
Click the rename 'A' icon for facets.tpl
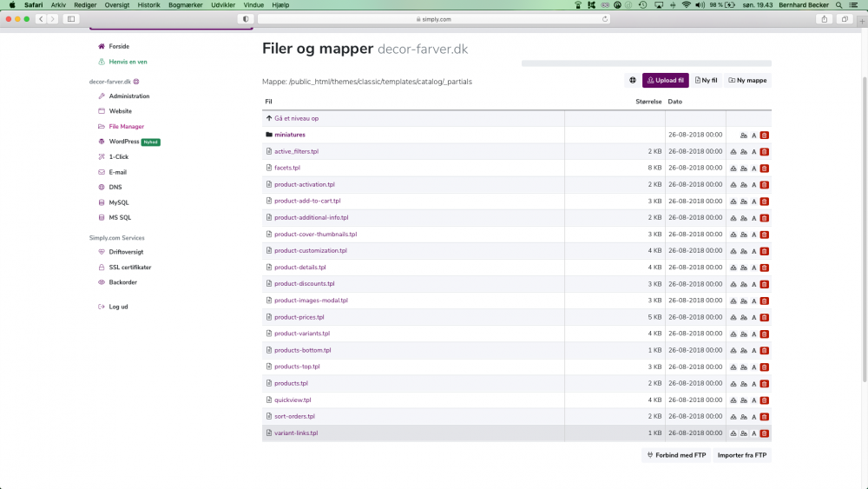point(753,169)
